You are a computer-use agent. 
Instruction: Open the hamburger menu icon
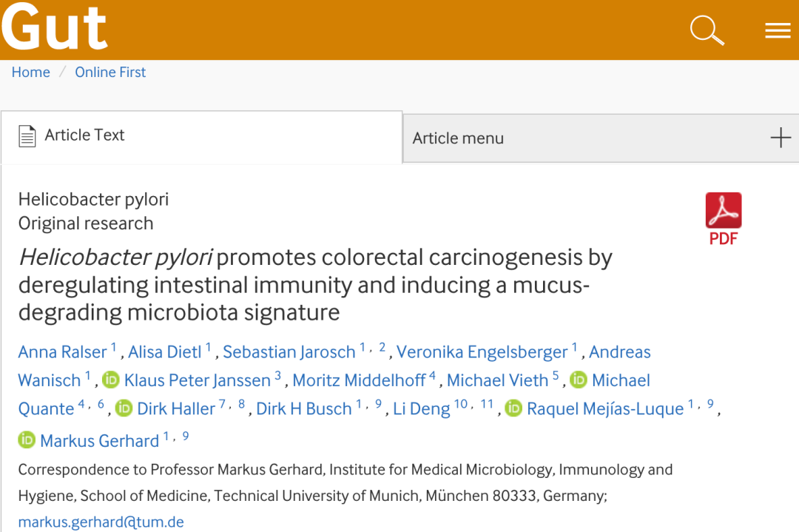[778, 30]
